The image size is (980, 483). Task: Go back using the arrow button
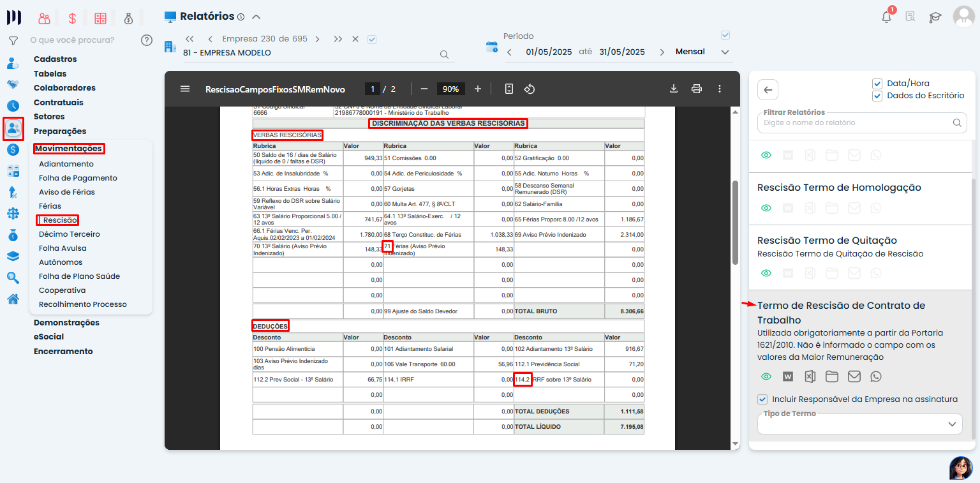coord(768,90)
